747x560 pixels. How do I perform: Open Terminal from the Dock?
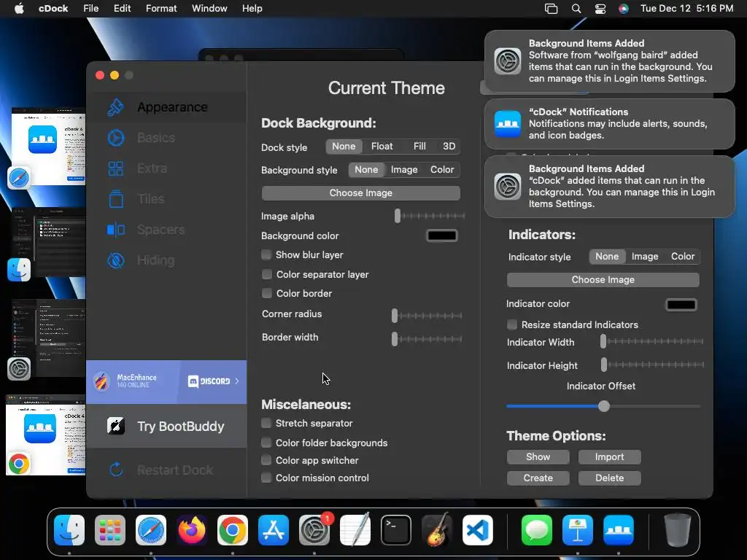(396, 530)
